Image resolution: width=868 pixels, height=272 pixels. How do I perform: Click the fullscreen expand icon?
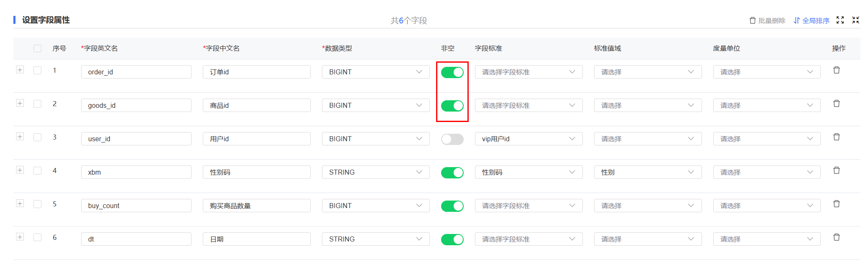click(x=840, y=20)
